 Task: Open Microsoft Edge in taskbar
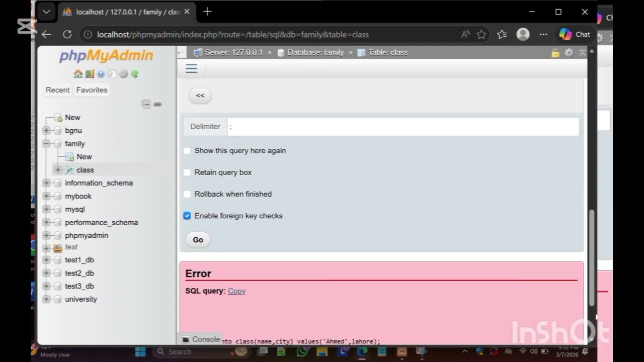(362, 351)
